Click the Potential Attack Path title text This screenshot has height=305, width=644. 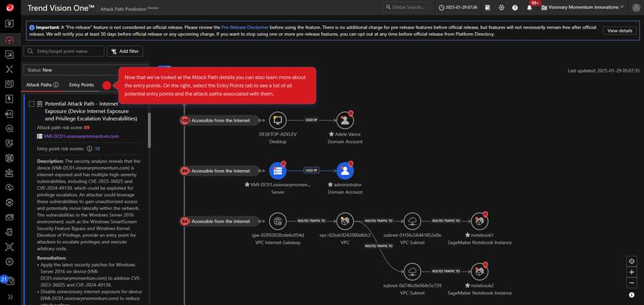(91, 111)
